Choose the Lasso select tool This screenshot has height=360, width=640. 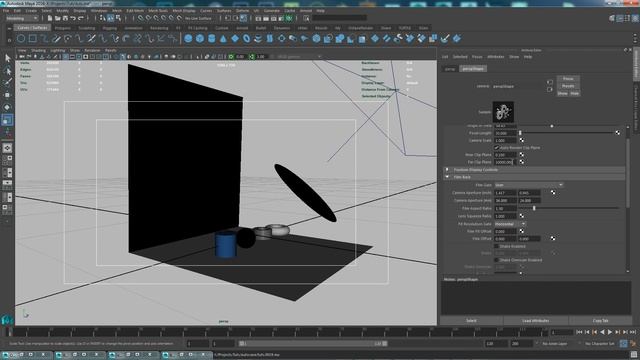point(7,71)
